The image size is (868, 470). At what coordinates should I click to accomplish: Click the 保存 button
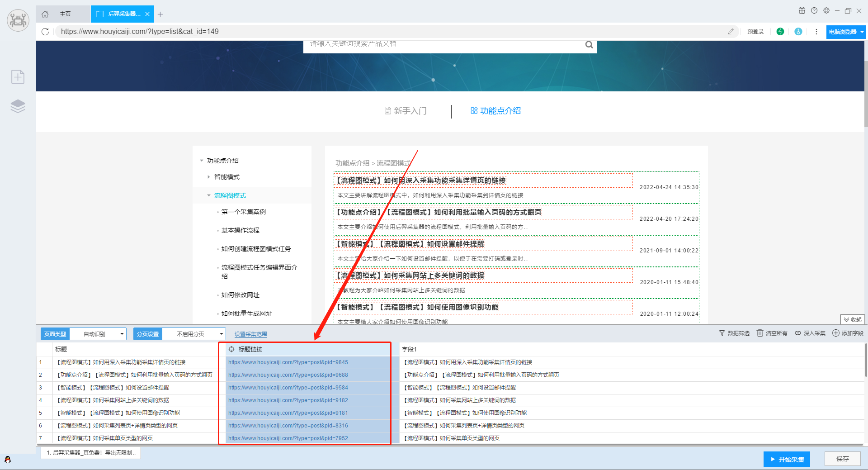[x=842, y=459]
